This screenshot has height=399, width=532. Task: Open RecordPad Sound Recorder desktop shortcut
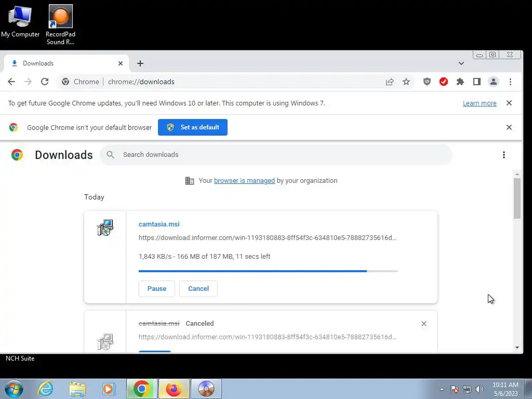(x=60, y=24)
